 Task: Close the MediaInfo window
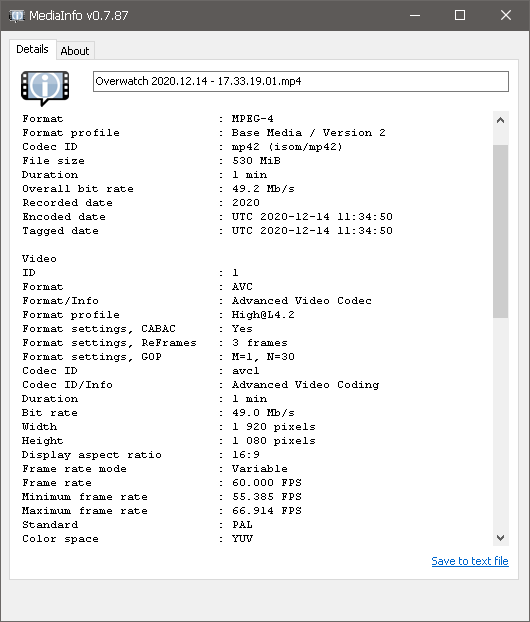505,15
